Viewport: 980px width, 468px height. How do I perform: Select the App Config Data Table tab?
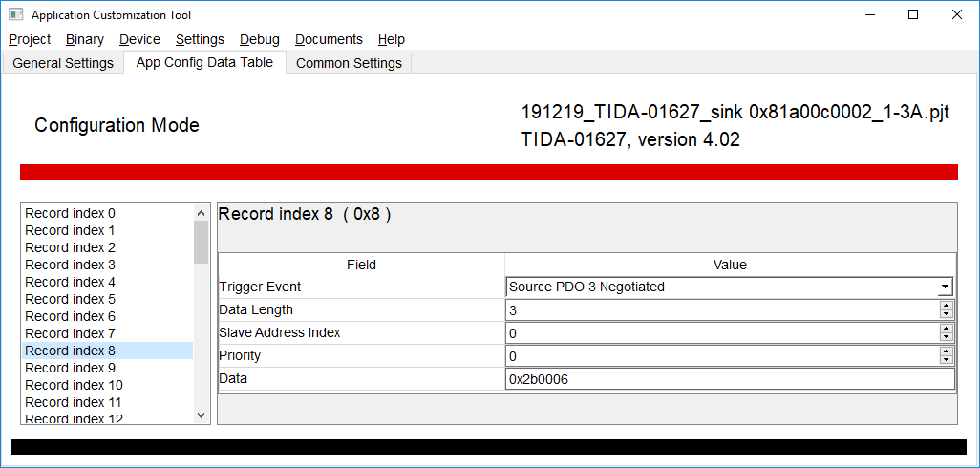point(204,62)
